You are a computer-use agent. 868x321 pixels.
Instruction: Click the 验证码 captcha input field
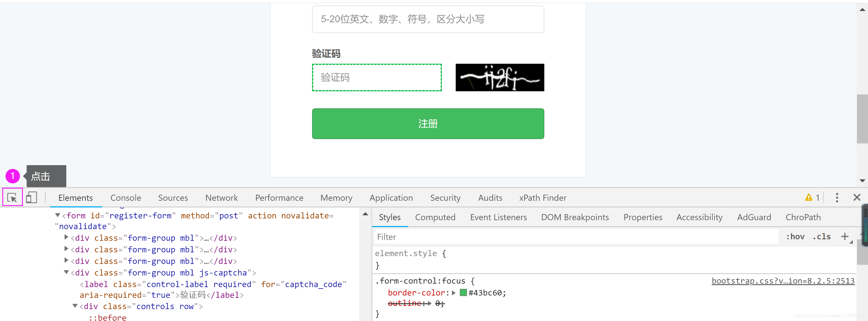click(x=377, y=78)
